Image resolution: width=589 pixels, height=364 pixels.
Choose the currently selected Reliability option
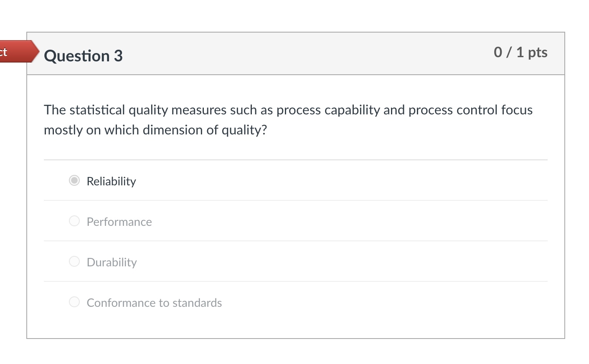point(74,180)
